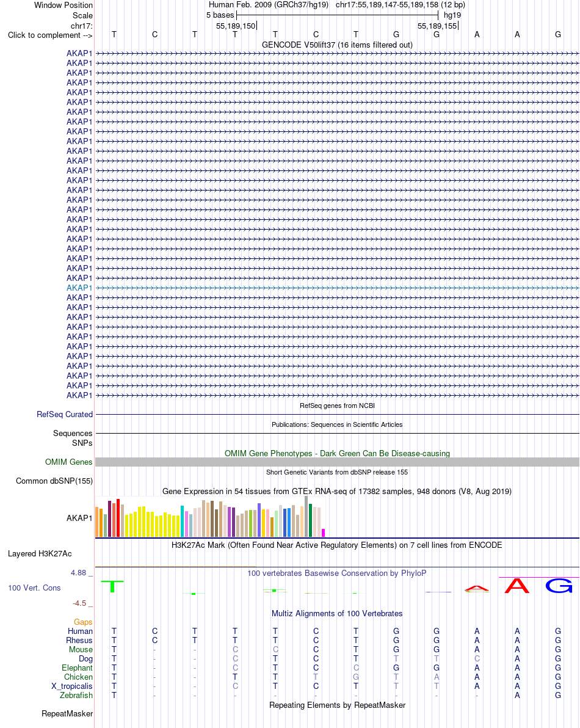Open the Sequences SNPs track label
Screen dimensions: 580x728
point(73,438)
